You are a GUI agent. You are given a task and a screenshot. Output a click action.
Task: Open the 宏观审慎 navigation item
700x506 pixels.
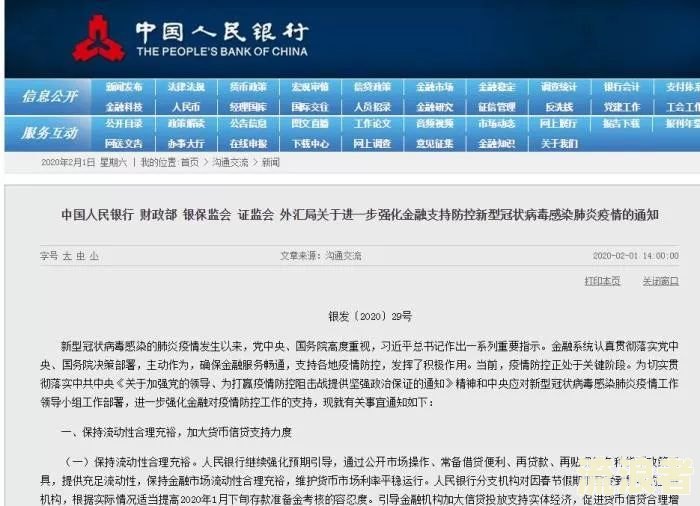click(x=310, y=87)
